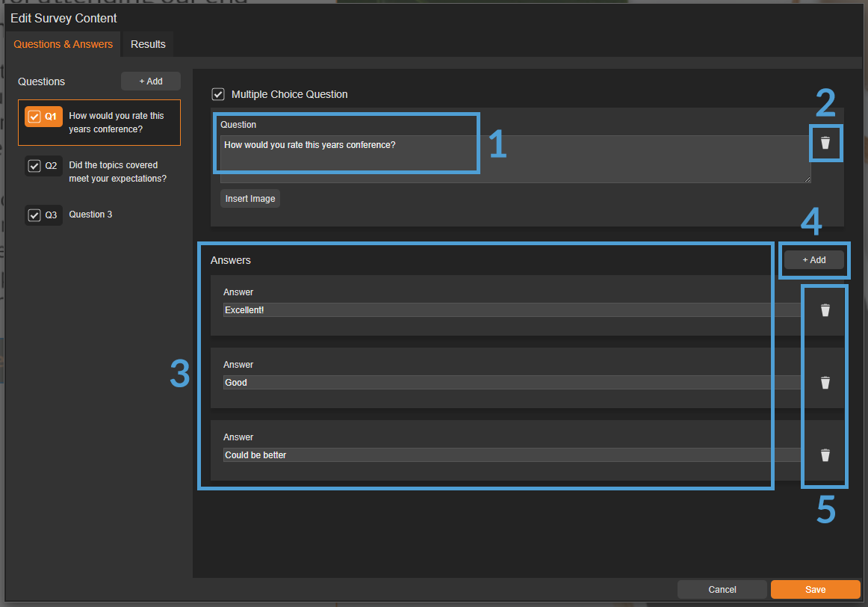This screenshot has width=868, height=607.
Task: Open the Questions & Answers tab
Action: click(x=63, y=44)
